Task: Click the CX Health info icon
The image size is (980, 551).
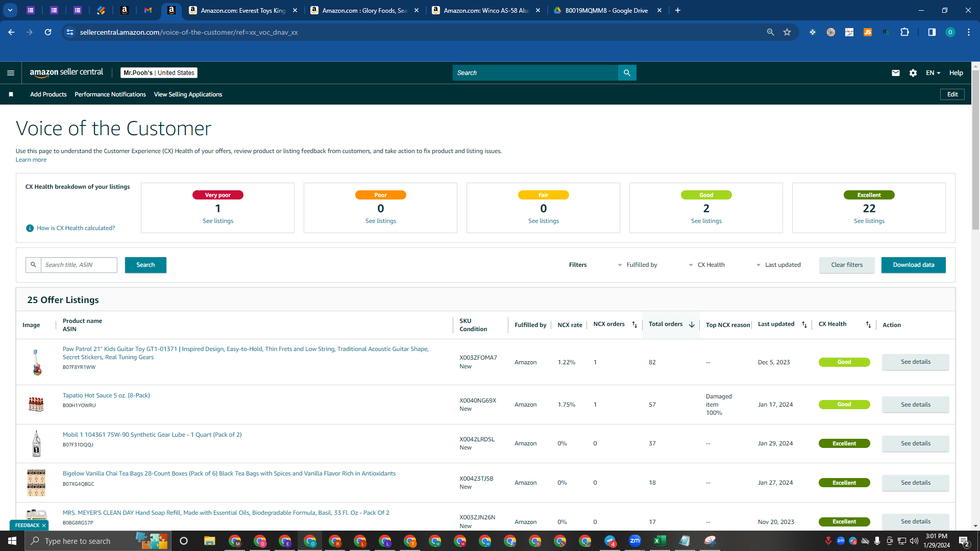Action: click(x=30, y=228)
